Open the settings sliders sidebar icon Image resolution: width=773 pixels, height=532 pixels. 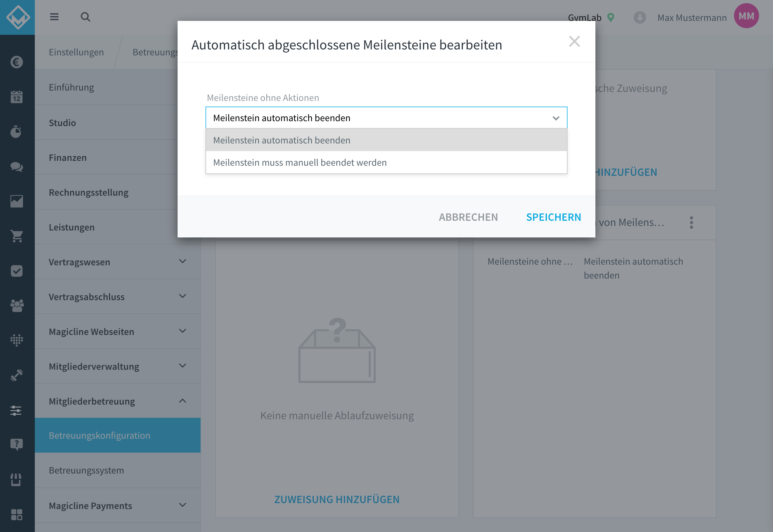[16, 410]
